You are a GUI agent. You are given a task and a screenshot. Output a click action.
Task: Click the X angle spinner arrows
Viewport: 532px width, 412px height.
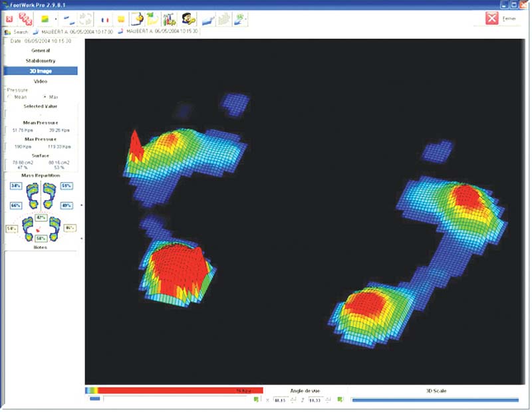[293, 400]
